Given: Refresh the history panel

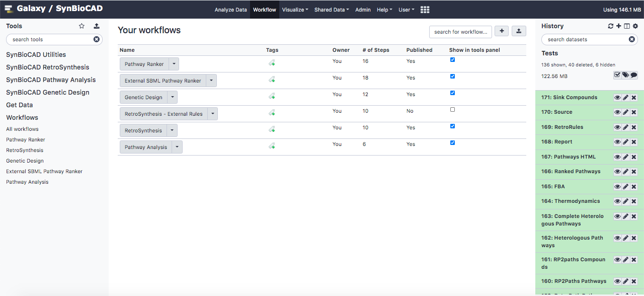Looking at the screenshot, I should [611, 26].
